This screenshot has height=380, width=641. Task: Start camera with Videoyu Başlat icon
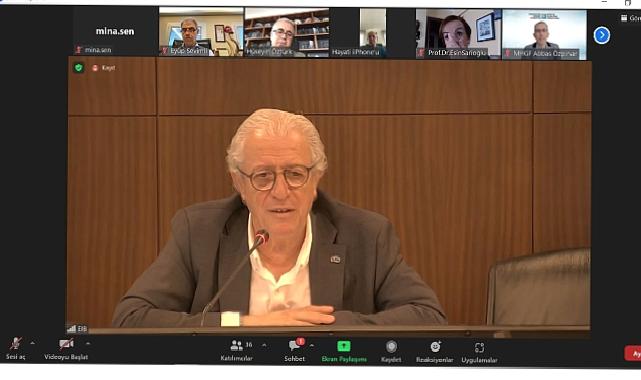[66, 349]
